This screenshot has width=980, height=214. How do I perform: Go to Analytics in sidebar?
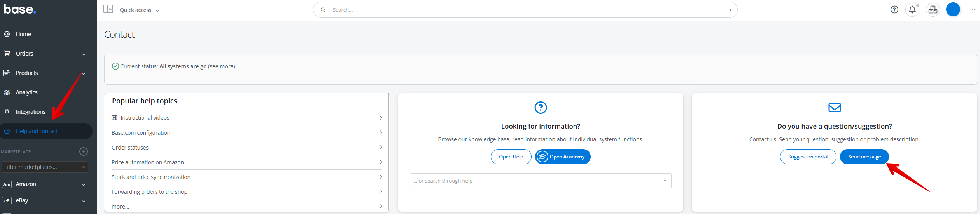(26, 92)
